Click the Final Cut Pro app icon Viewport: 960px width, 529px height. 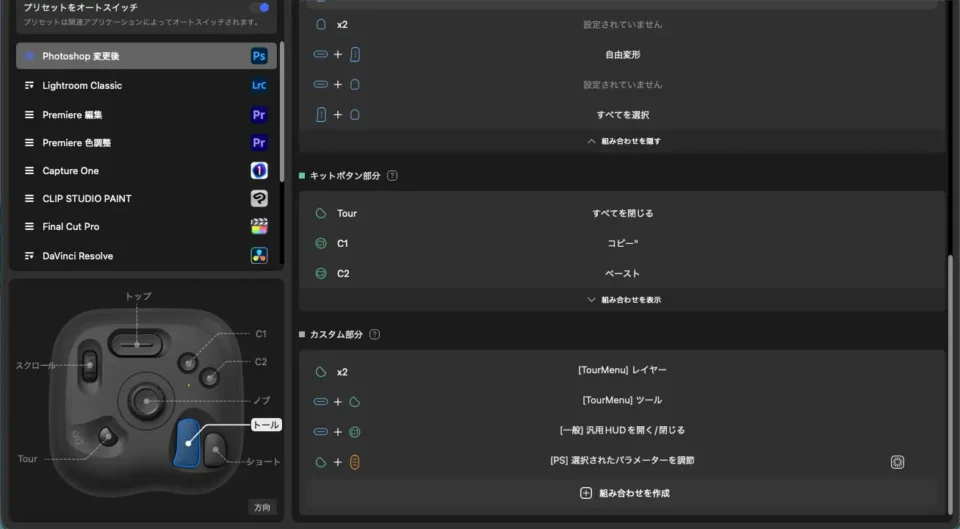[259, 227]
